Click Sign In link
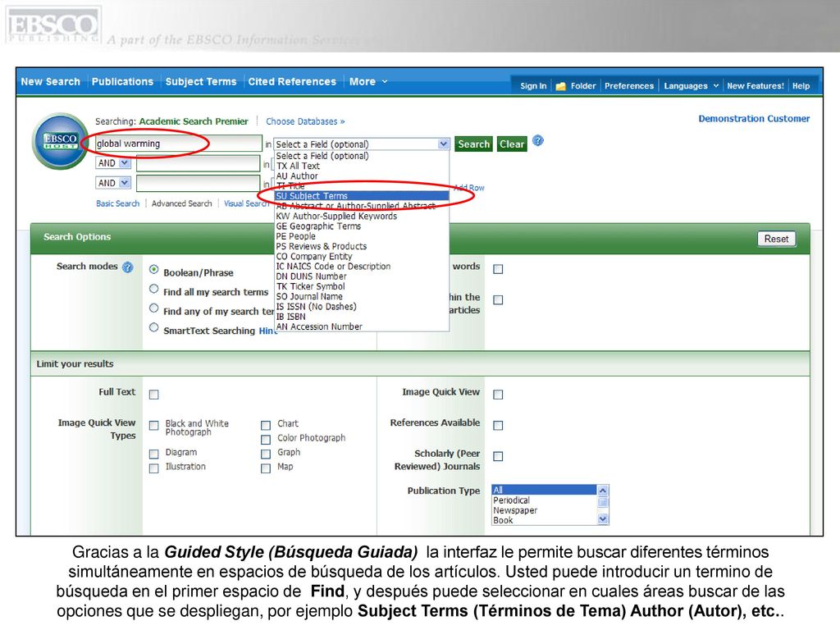Screen dimensions: 840x630 pos(533,85)
